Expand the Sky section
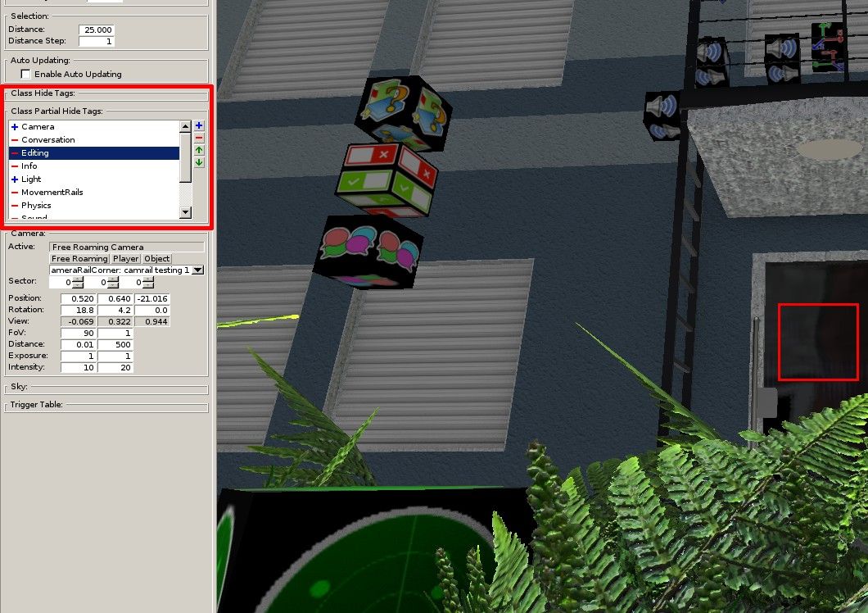868x613 pixels. click(19, 386)
